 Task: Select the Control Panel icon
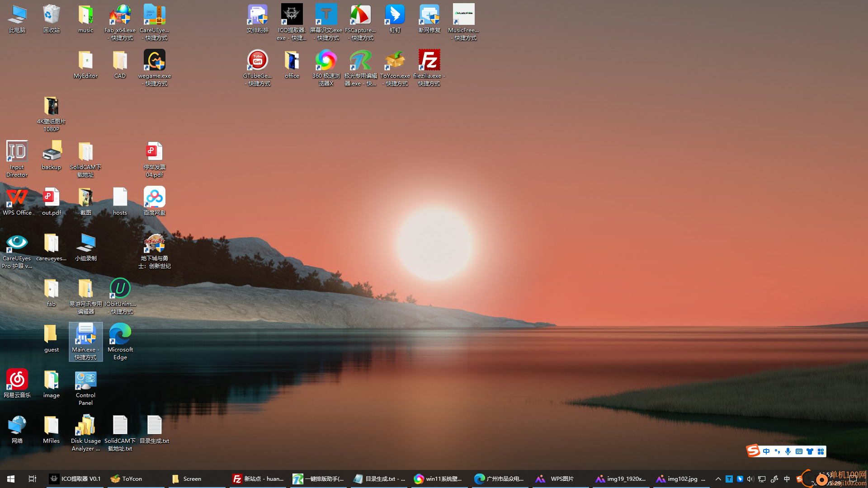tap(85, 388)
